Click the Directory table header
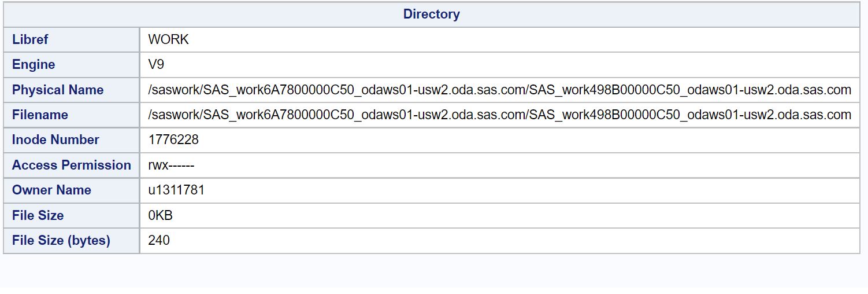The image size is (868, 294). coord(431,14)
